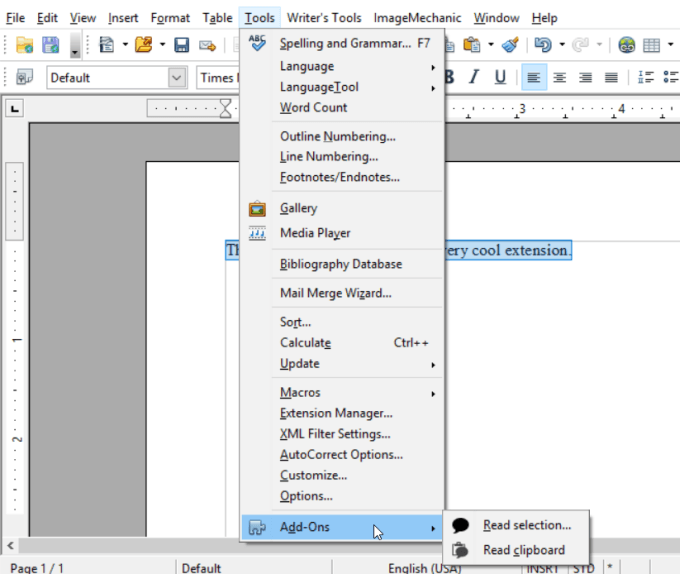
Task: Click the font name box showing Times
Action: 218,78
